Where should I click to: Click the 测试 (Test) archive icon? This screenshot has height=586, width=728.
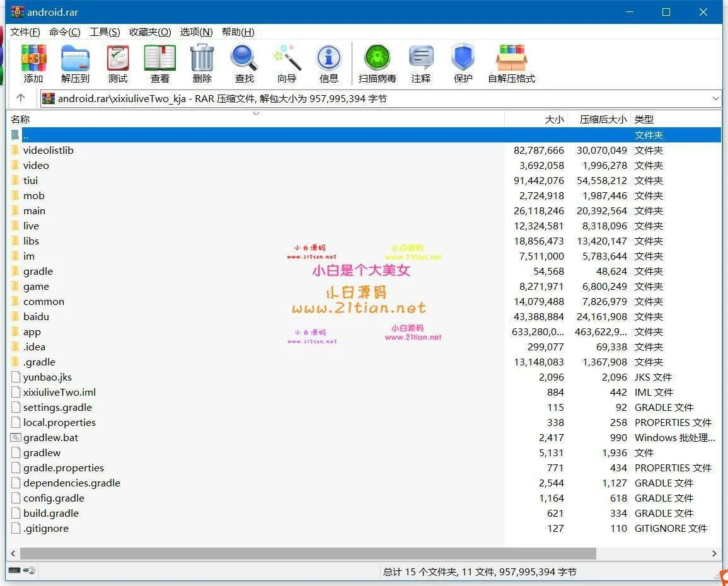tap(118, 59)
